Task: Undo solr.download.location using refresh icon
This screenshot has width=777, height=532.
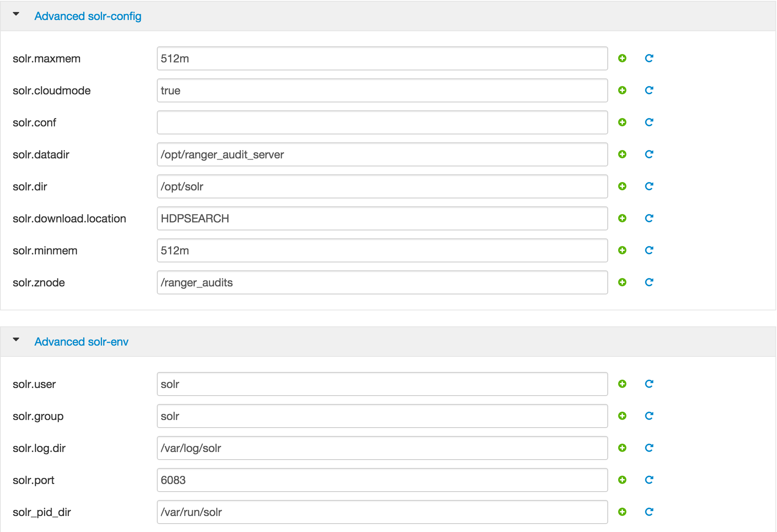Action: (x=649, y=218)
